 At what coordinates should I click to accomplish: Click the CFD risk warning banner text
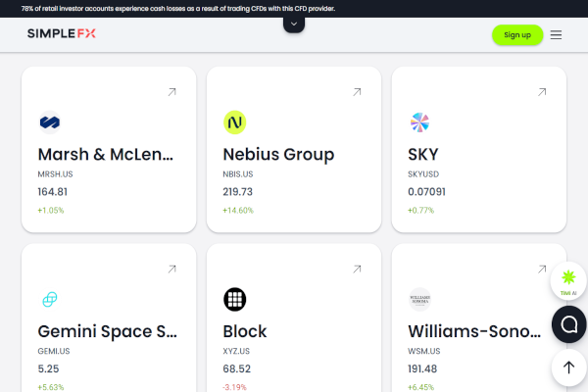(x=178, y=8)
